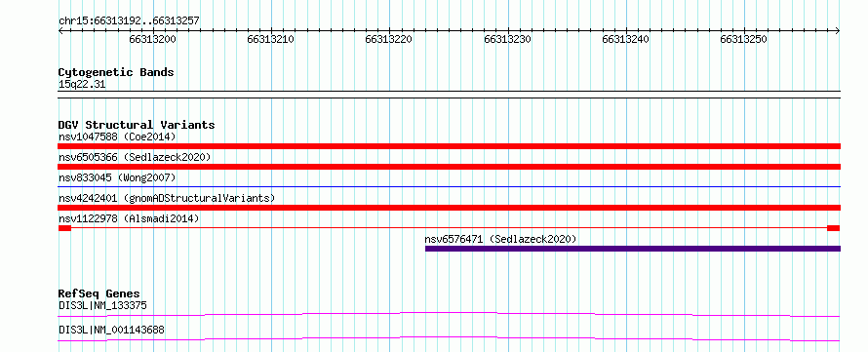The image size is (868, 352).
Task: Click ruler tick label 66313230
Action: 507,40
